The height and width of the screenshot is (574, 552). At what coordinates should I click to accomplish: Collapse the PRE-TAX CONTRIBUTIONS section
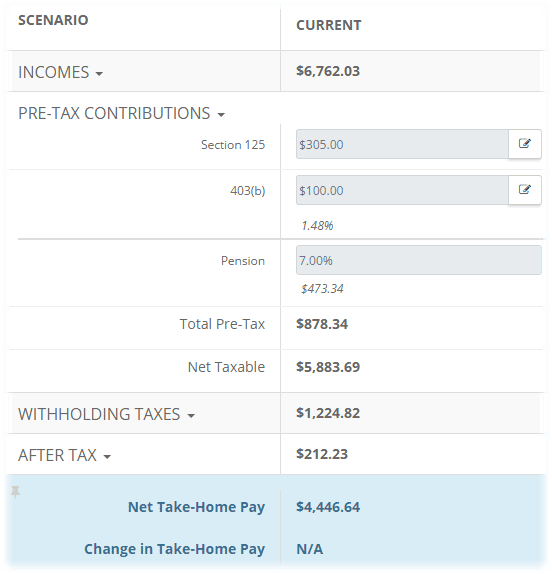pos(121,113)
